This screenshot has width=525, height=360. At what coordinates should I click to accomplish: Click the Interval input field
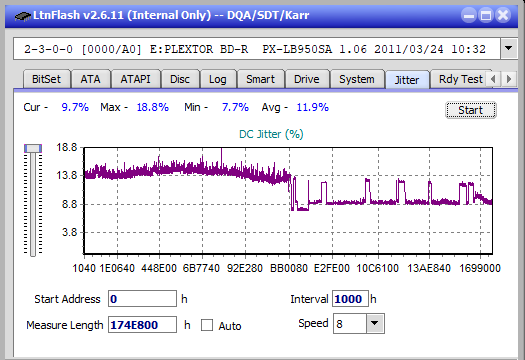tap(350, 299)
